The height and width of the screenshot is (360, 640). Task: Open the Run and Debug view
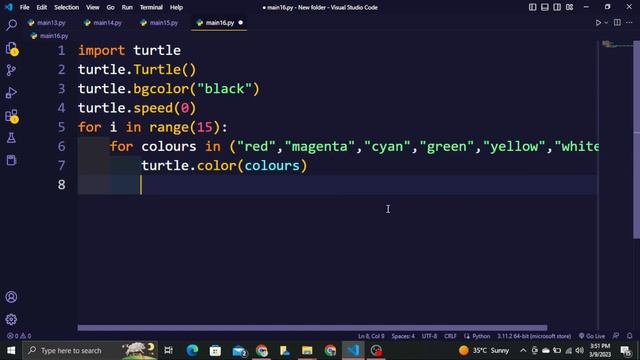point(11,93)
